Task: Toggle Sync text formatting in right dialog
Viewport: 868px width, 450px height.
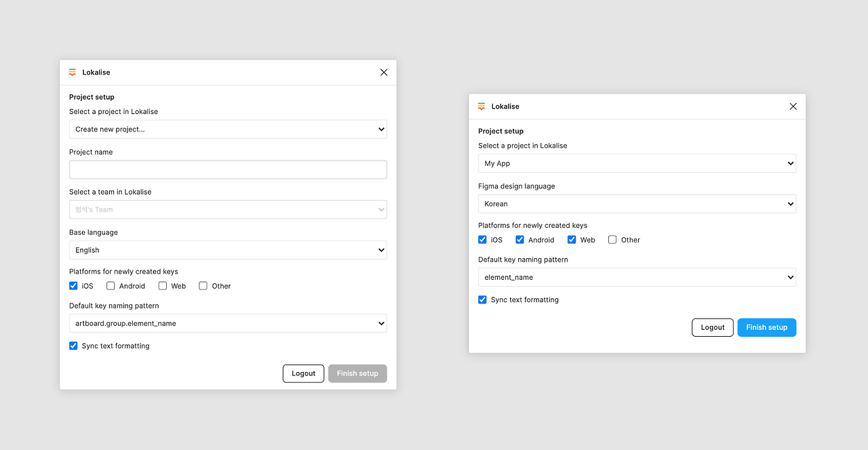Action: click(482, 300)
